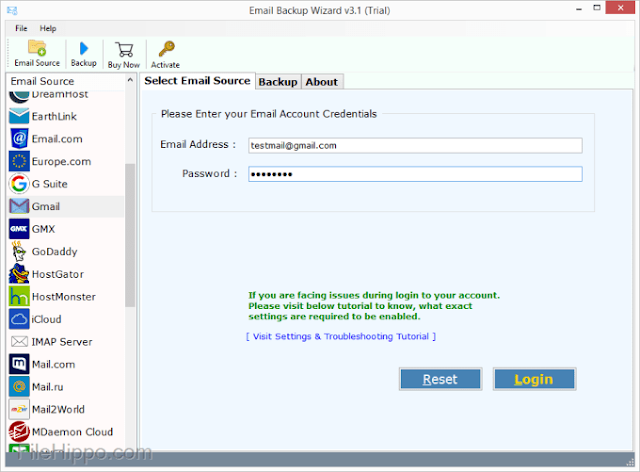The height and width of the screenshot is (472, 640).
Task: Select the GMX logo icon
Action: pos(19,229)
